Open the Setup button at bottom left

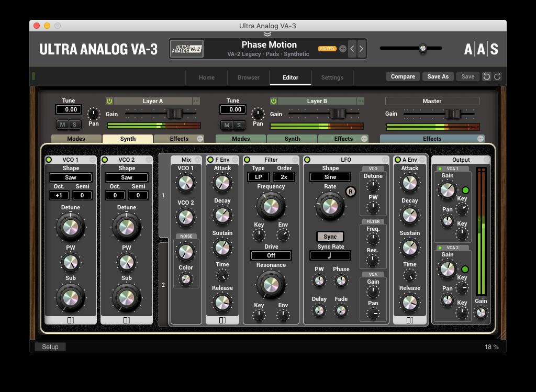(50, 347)
